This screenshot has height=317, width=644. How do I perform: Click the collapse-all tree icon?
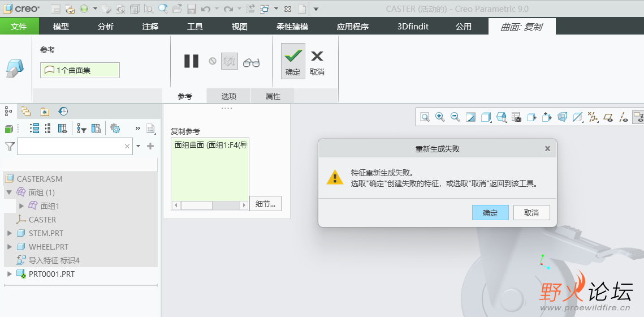(x=48, y=128)
